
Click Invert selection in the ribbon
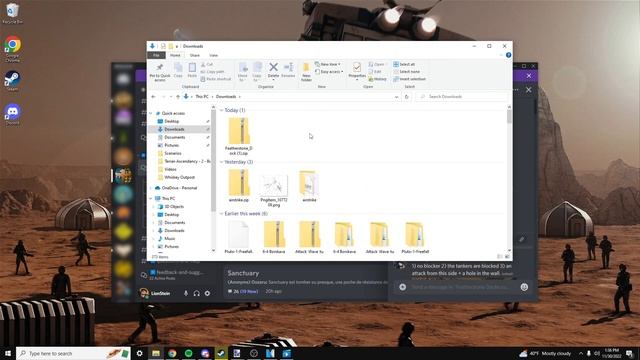pyautogui.click(x=409, y=79)
